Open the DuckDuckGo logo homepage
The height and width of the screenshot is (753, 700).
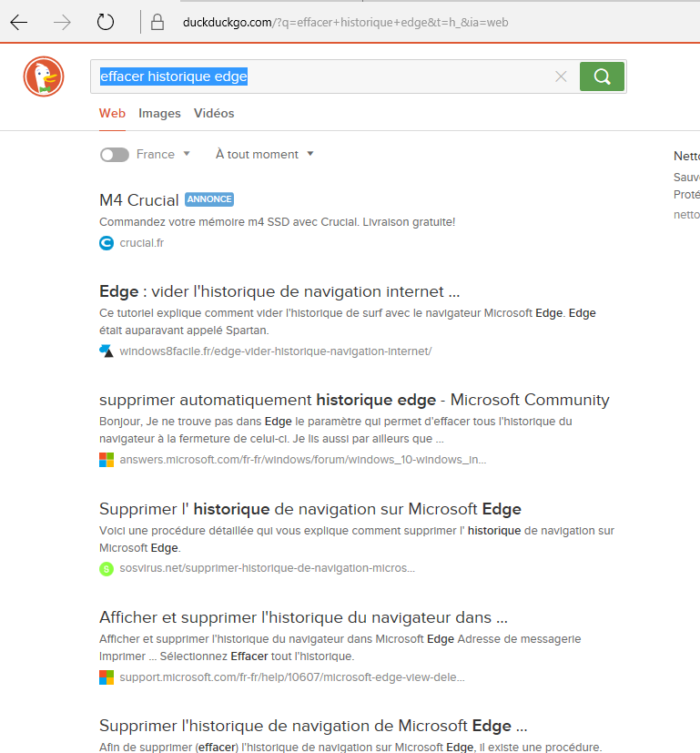pyautogui.click(x=44, y=76)
